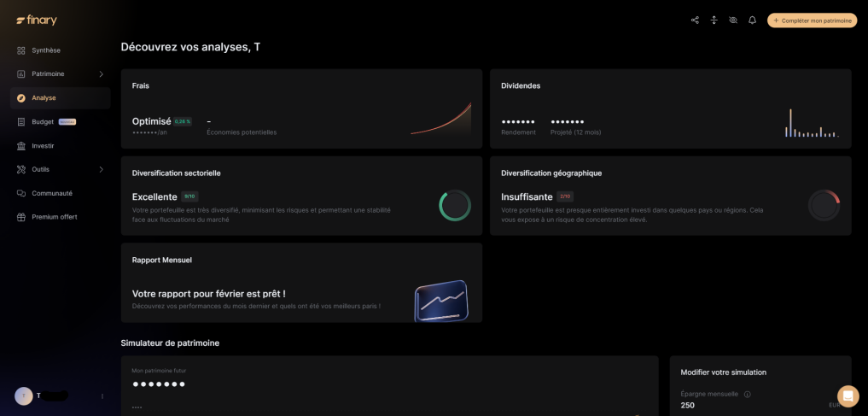Click the collapse sections arrows icon
Screen dimensions: 868x416
click(x=714, y=21)
